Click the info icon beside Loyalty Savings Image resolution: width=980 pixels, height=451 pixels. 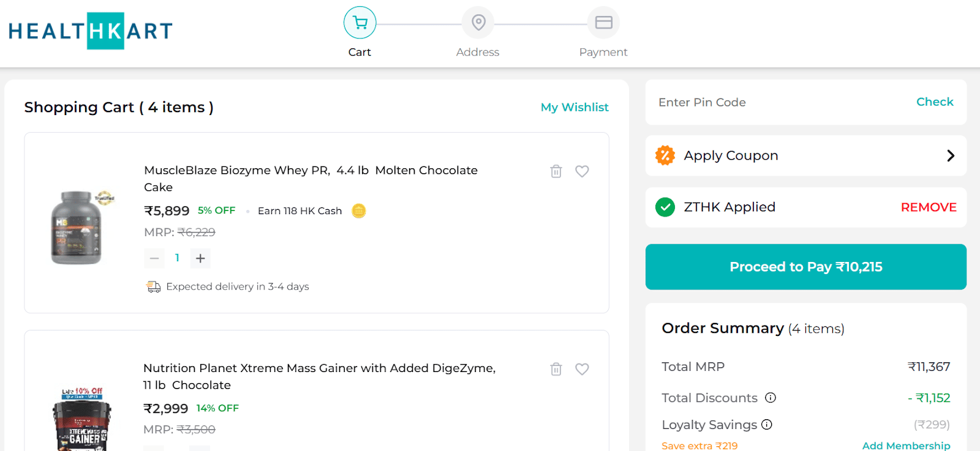(x=767, y=425)
